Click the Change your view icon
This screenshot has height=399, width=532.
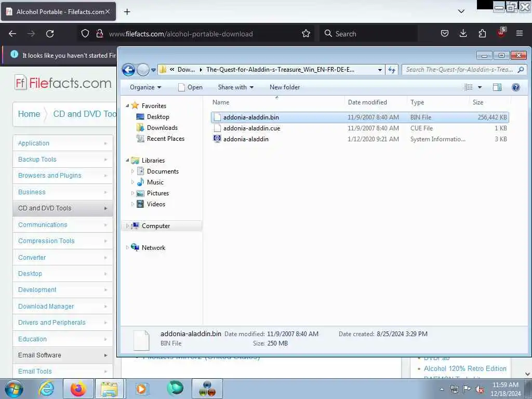[x=469, y=87]
